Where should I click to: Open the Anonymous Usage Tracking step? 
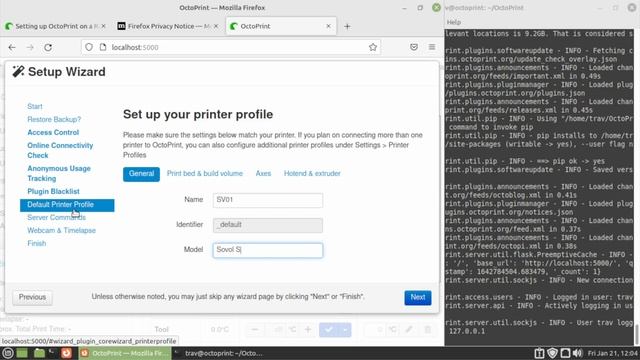pyautogui.click(x=59, y=173)
